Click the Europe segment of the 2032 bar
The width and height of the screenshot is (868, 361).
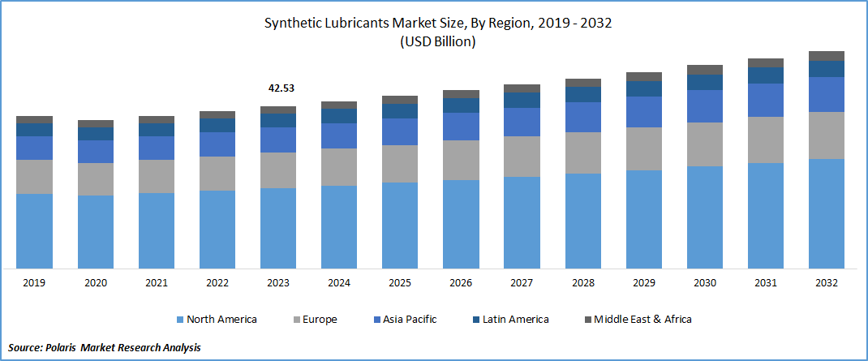click(x=827, y=135)
